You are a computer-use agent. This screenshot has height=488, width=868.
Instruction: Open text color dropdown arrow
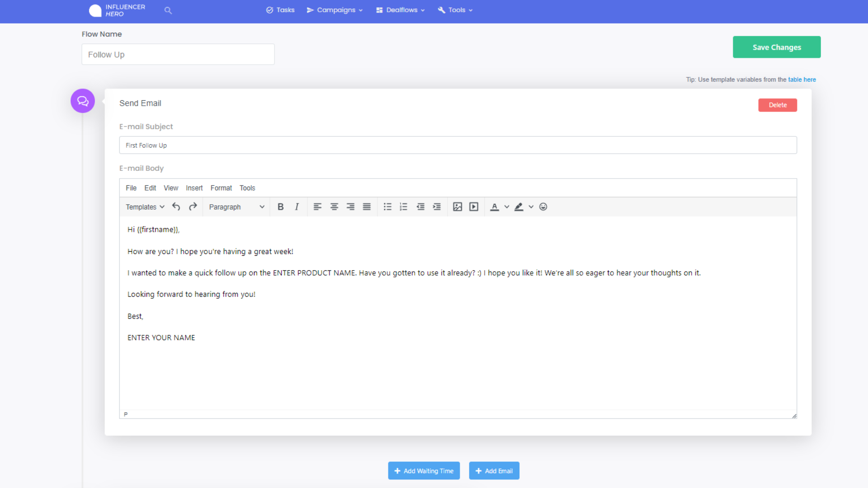point(507,206)
